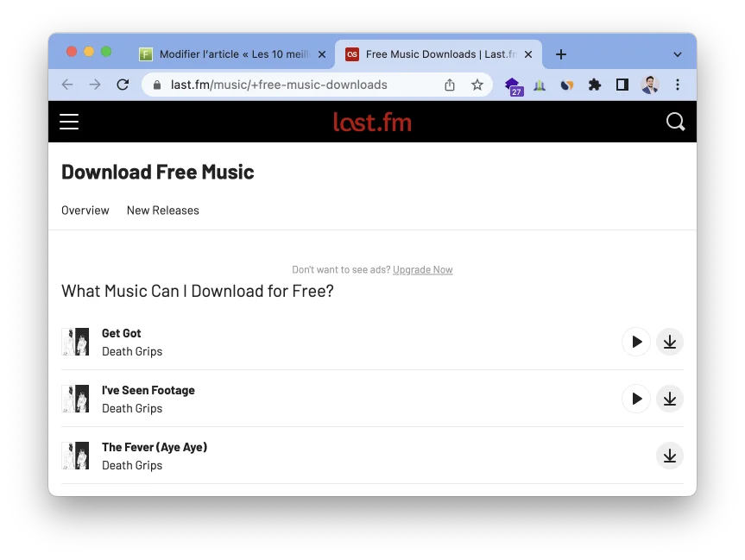The image size is (745, 560).
Task: Open the I've Seen Footage album thumbnail
Action: point(76,399)
